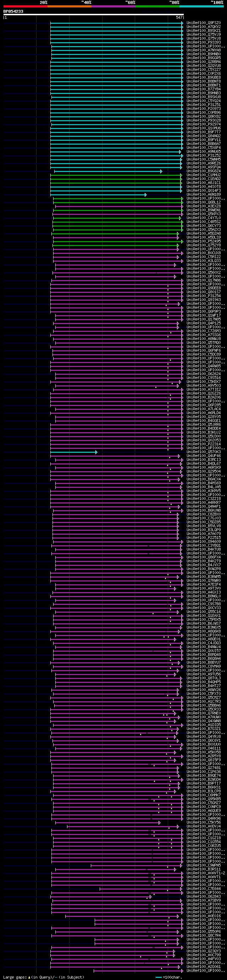Image resolution: width=227 pixels, height=980 pixels.
Task: Click hit label UniRef100_A6N189
Action: coord(203,194)
